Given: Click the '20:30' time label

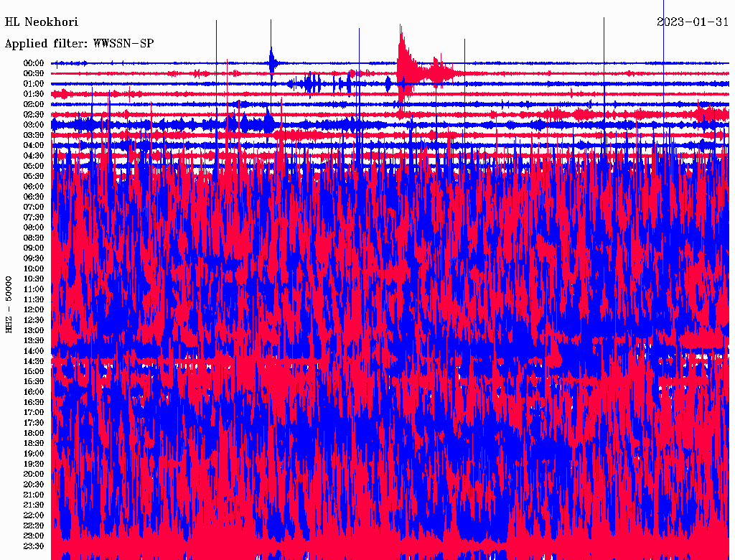Looking at the screenshot, I should pos(34,485).
